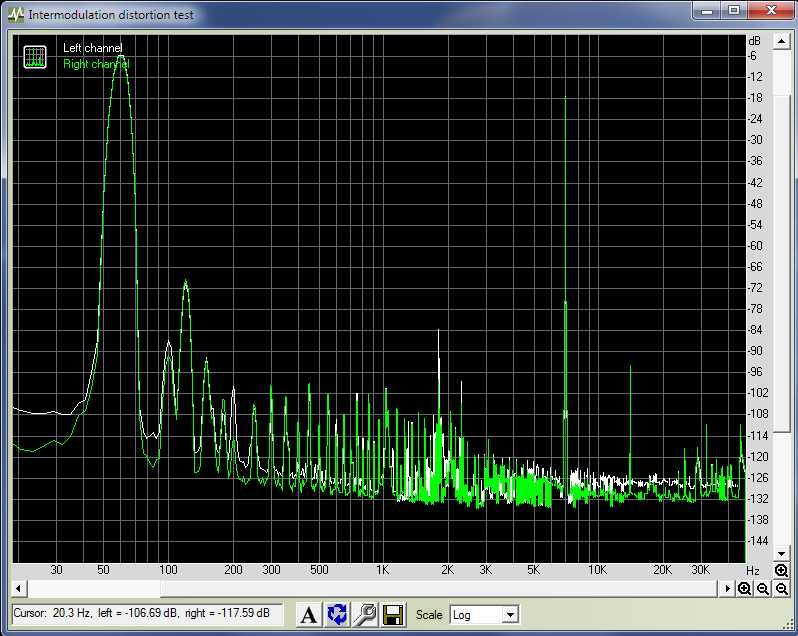
Task: Click the '10K' frequency axis label
Action: 597,570
